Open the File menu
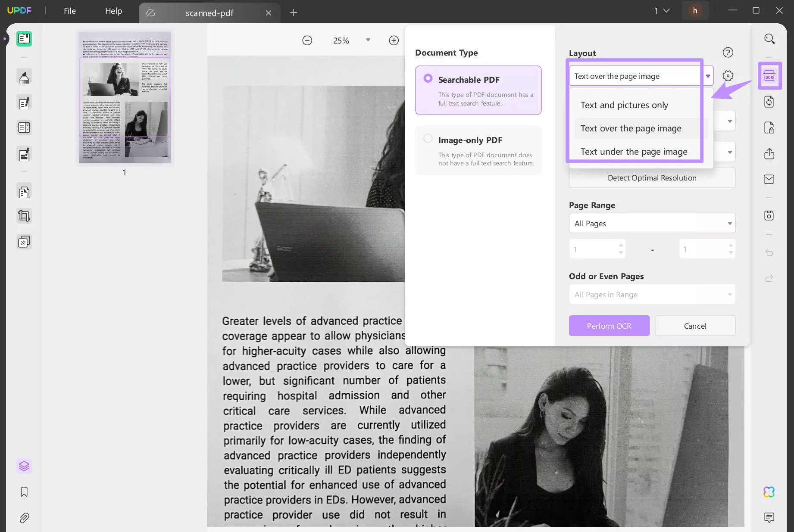Screen dimensions: 794x532 click(x=70, y=11)
